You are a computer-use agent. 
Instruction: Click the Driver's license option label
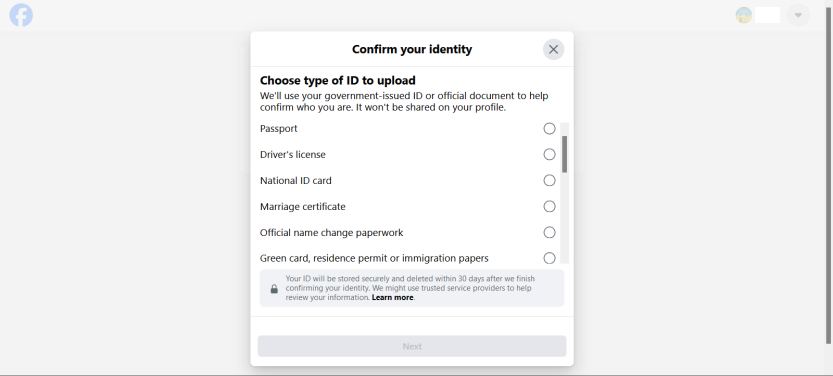click(293, 155)
